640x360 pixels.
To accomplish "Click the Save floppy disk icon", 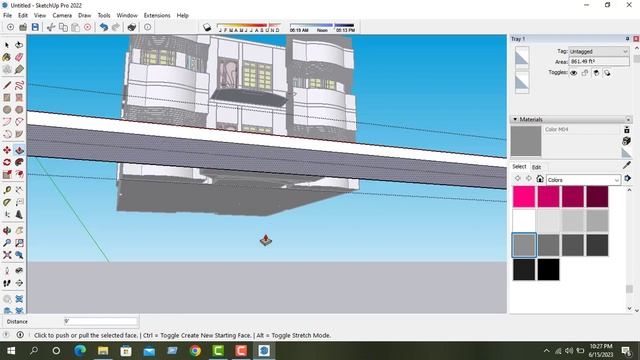I will tap(35, 27).
